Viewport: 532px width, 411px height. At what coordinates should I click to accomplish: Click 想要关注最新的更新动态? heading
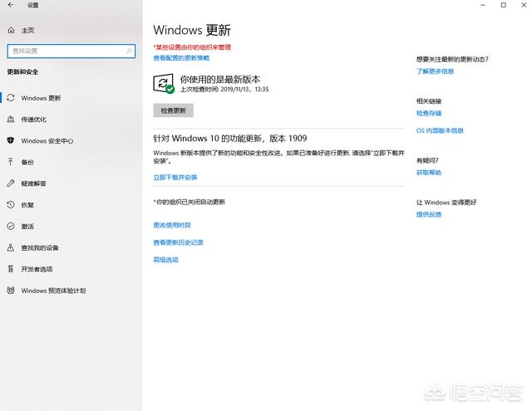452,59
